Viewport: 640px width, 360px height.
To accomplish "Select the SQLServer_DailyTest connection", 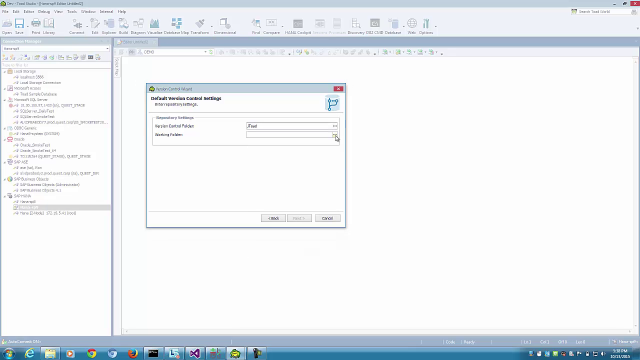I will point(37,111).
